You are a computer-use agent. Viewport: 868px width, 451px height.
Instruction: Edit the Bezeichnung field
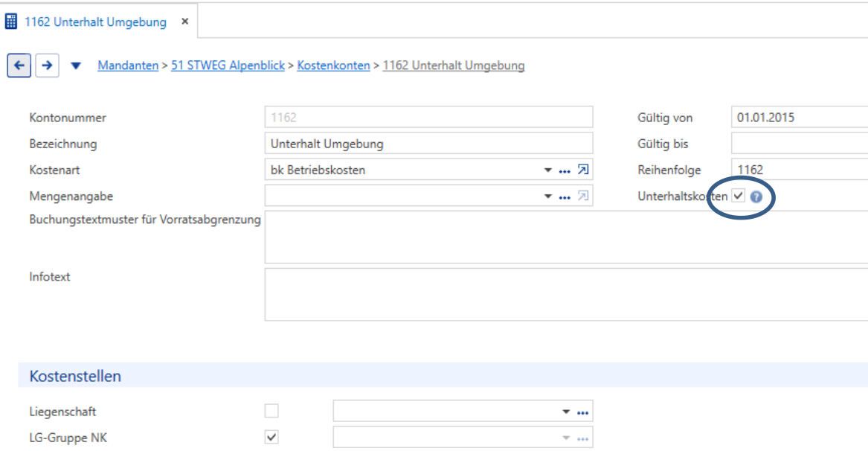[428, 144]
